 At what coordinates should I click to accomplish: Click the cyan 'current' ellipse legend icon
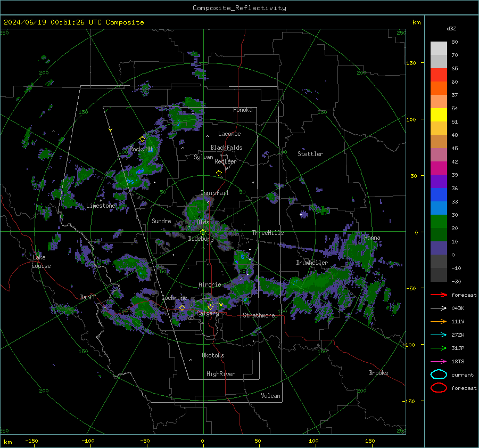tap(439, 374)
